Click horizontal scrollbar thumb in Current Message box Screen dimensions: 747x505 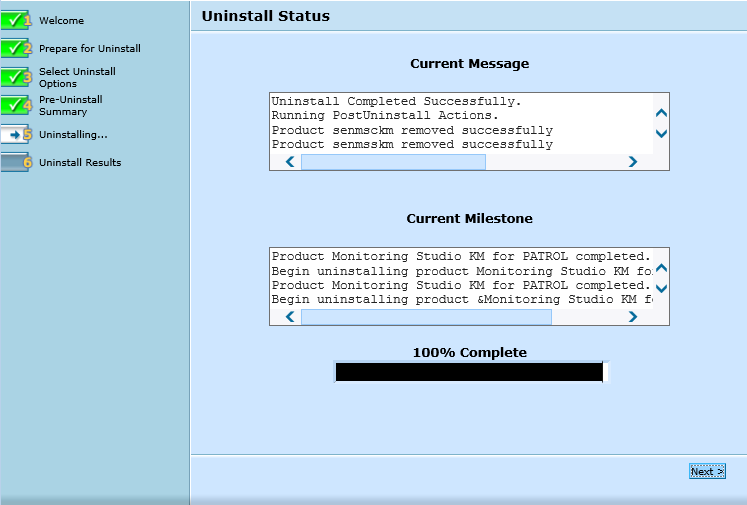[x=393, y=162]
